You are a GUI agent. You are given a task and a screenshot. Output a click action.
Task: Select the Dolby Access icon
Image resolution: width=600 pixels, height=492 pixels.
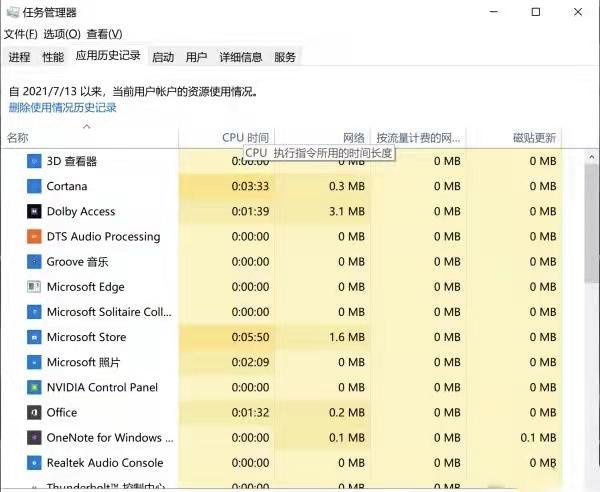point(34,211)
